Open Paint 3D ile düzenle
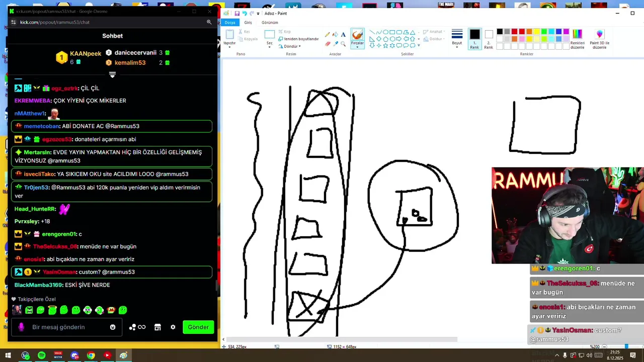 click(x=599, y=38)
